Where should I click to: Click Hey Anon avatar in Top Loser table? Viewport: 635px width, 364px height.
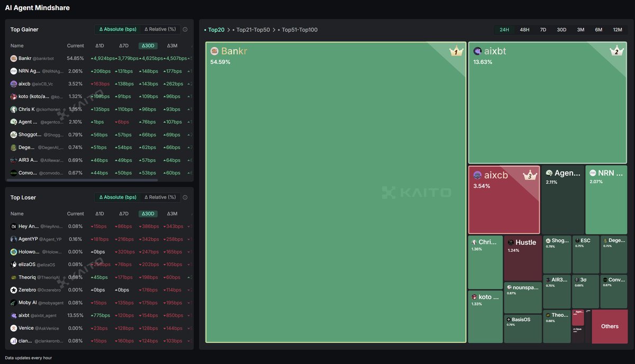pos(14,226)
